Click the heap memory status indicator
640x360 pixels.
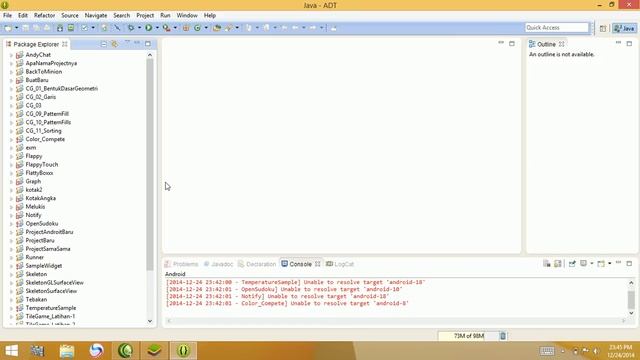pos(468,336)
